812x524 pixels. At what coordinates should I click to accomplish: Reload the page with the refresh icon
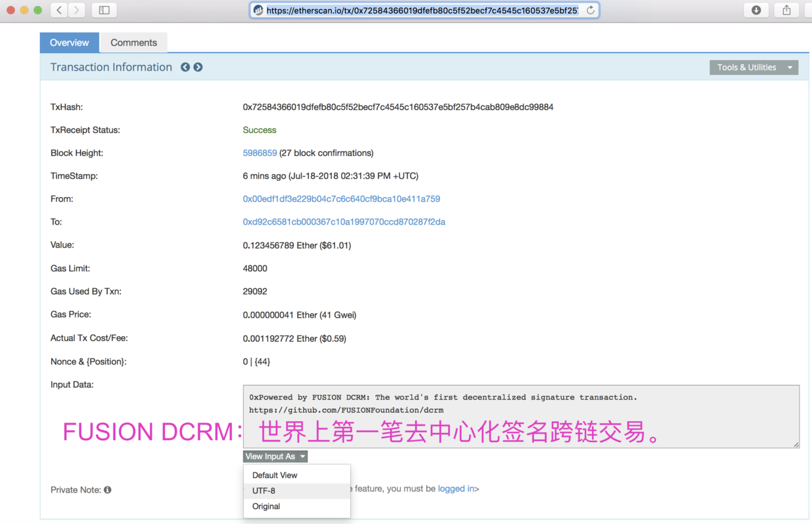tap(590, 10)
